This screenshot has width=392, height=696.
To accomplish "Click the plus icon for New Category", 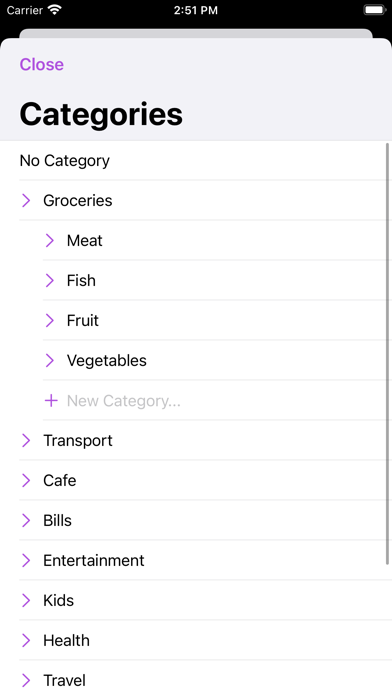I will [x=51, y=401].
